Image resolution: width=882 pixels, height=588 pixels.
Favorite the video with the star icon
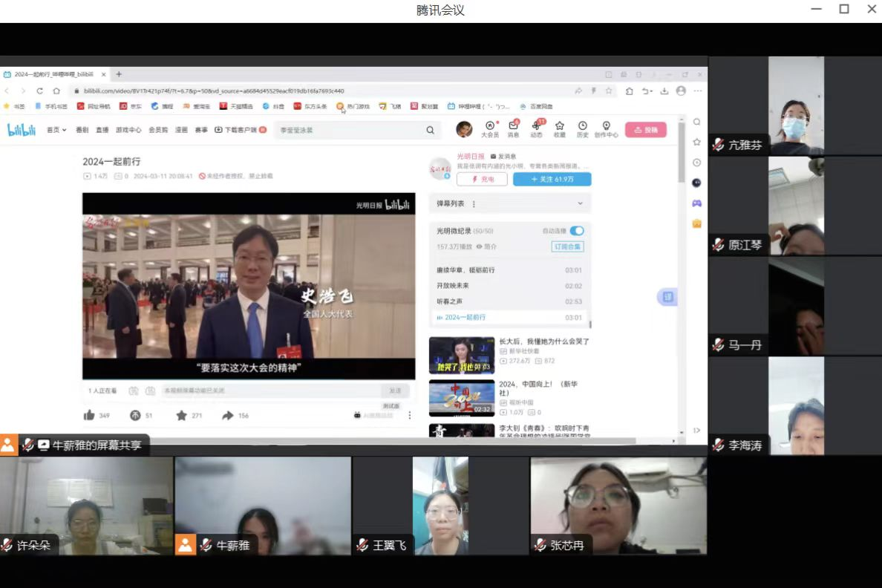coord(182,416)
